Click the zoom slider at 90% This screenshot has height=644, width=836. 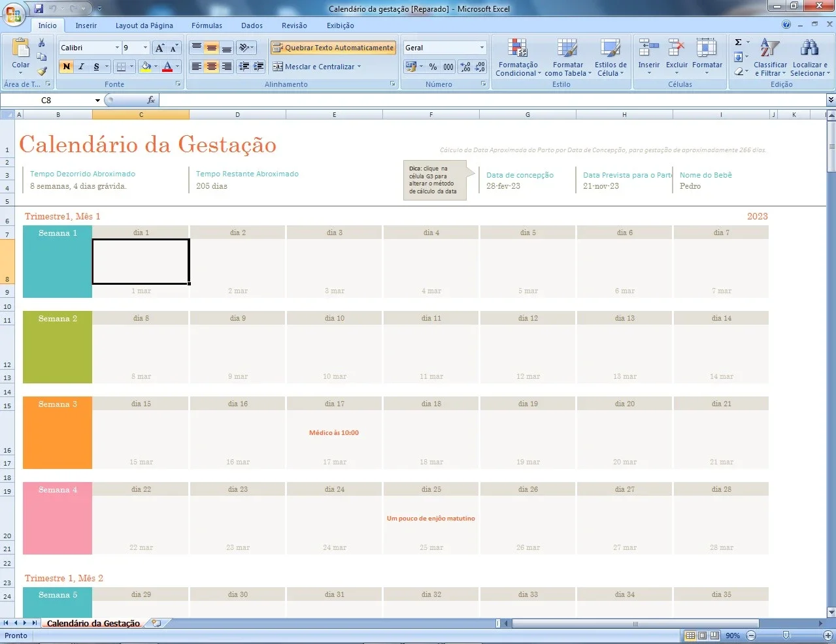[786, 636]
